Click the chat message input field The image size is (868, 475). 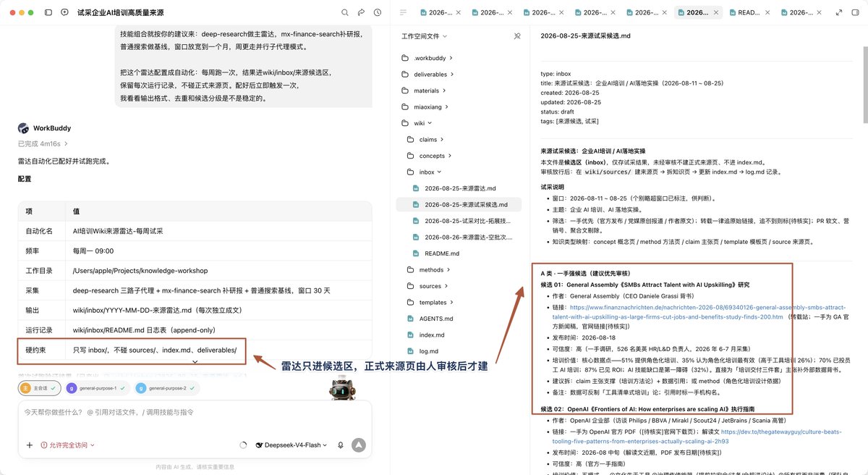pyautogui.click(x=195, y=412)
